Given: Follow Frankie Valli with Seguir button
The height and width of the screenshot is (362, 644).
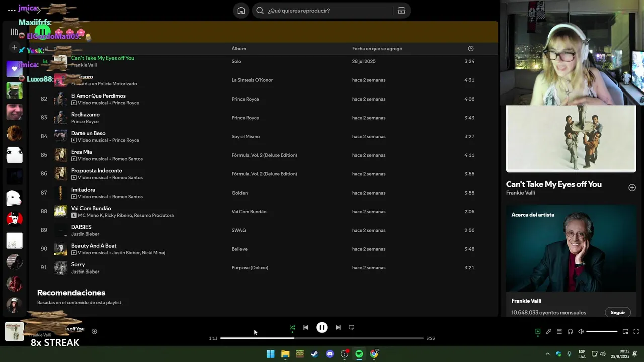Looking at the screenshot, I should pos(617,312).
